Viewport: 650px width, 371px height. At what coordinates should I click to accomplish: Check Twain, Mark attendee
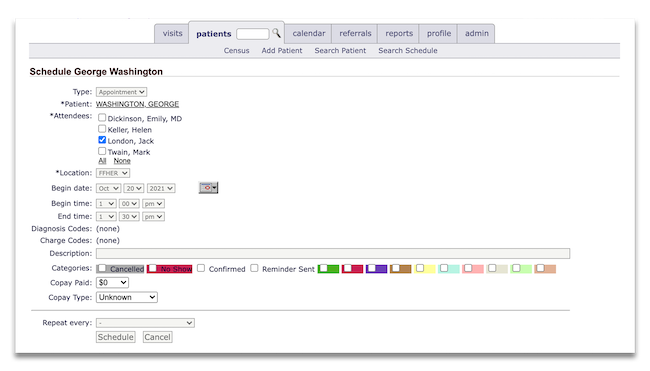[102, 151]
